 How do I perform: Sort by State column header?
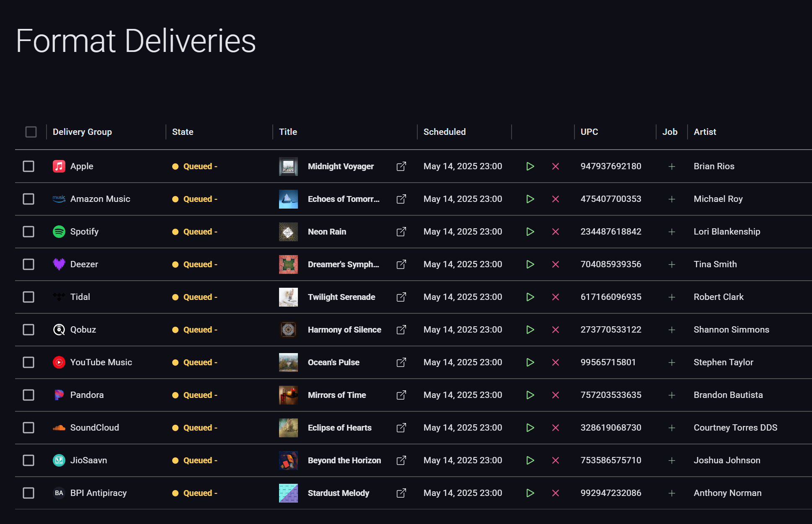pyautogui.click(x=183, y=132)
